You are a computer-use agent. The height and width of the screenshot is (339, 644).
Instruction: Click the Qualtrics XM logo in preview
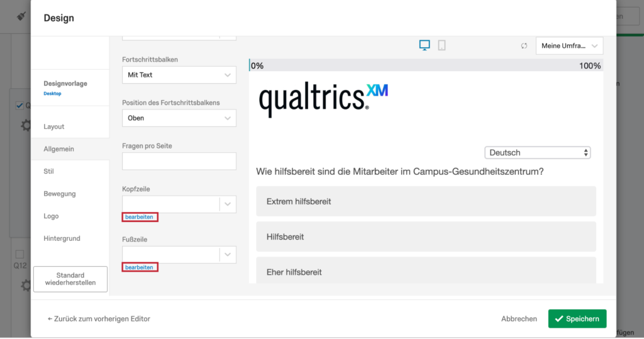tap(323, 99)
